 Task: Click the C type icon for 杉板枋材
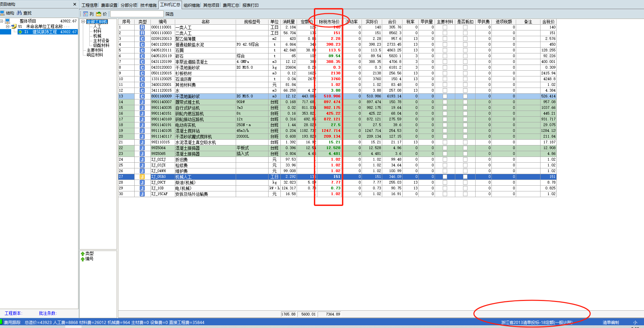pyautogui.click(x=142, y=73)
